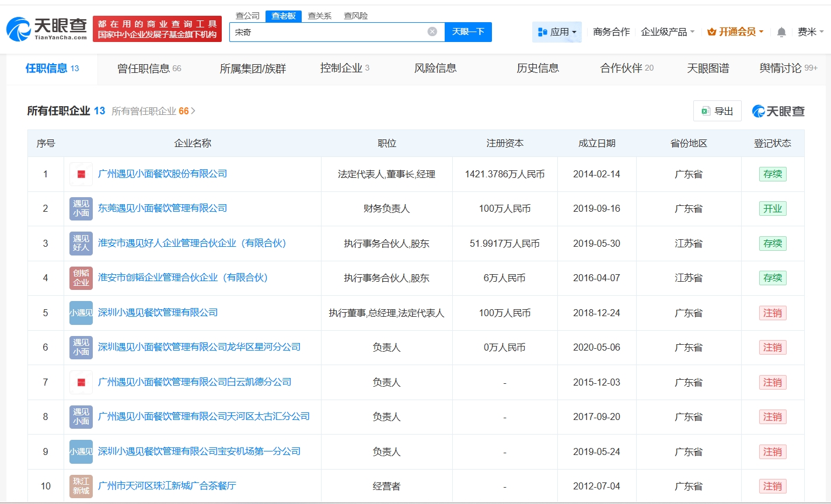Screen dimensions: 831x504
Task: Click the 成立日期 column header
Action: [x=596, y=143]
